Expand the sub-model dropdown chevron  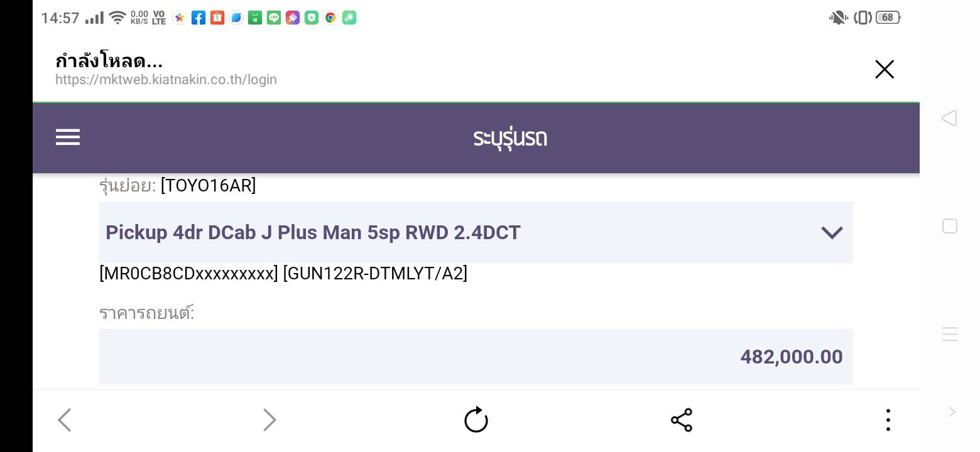click(x=832, y=233)
